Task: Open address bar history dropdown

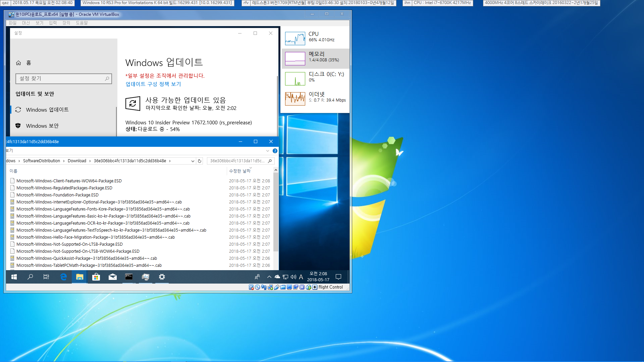Action: [193, 161]
